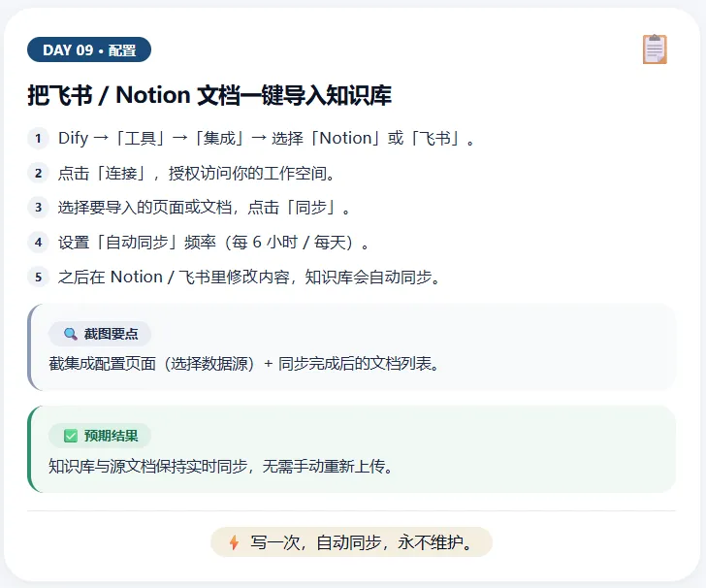
Task: Click the clipboard icon at the card's corner
Action: (x=655, y=49)
